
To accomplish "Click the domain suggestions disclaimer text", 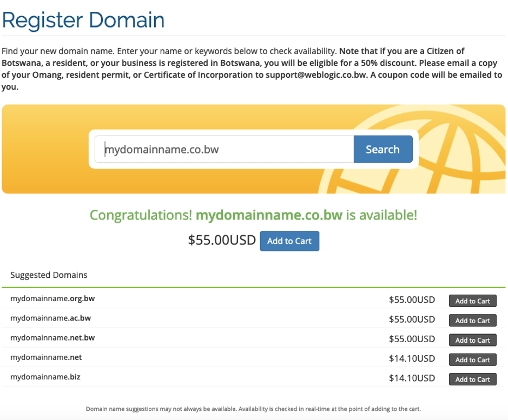I will pos(253,409).
